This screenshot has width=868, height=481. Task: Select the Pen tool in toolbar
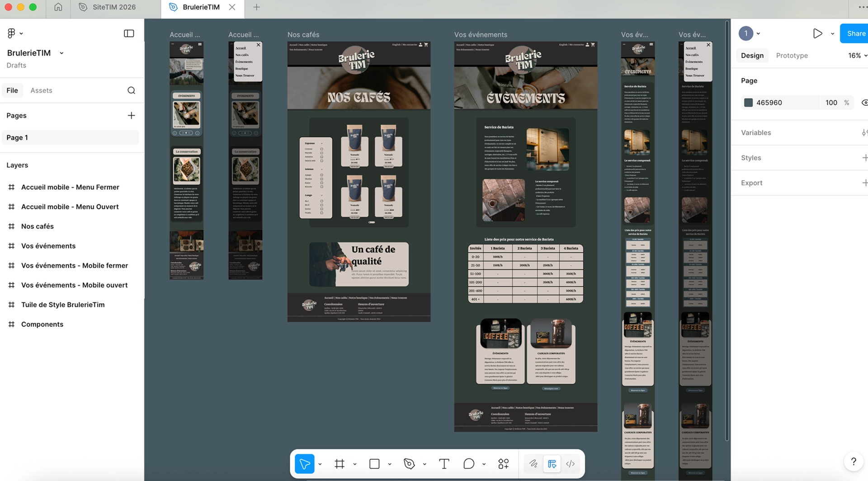point(409,464)
